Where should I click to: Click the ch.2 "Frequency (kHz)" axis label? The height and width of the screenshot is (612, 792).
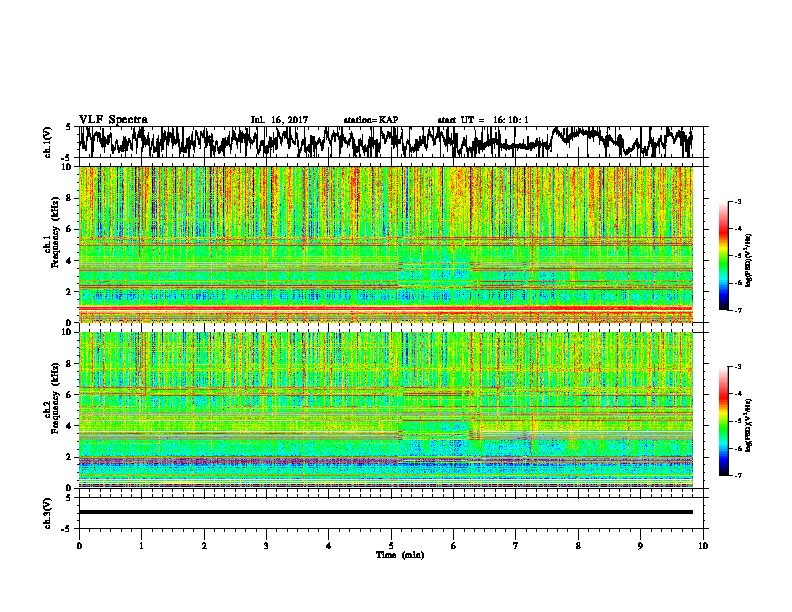56,398
